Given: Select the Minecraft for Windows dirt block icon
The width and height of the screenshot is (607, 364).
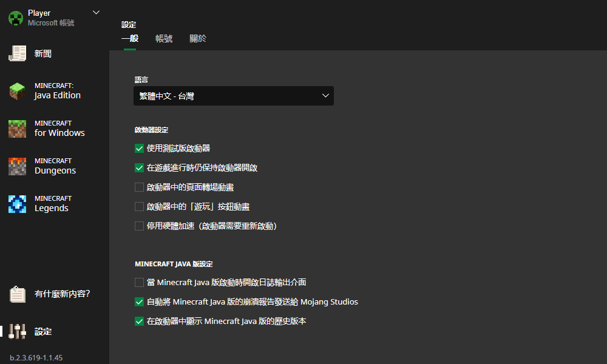Looking at the screenshot, I should [x=18, y=129].
